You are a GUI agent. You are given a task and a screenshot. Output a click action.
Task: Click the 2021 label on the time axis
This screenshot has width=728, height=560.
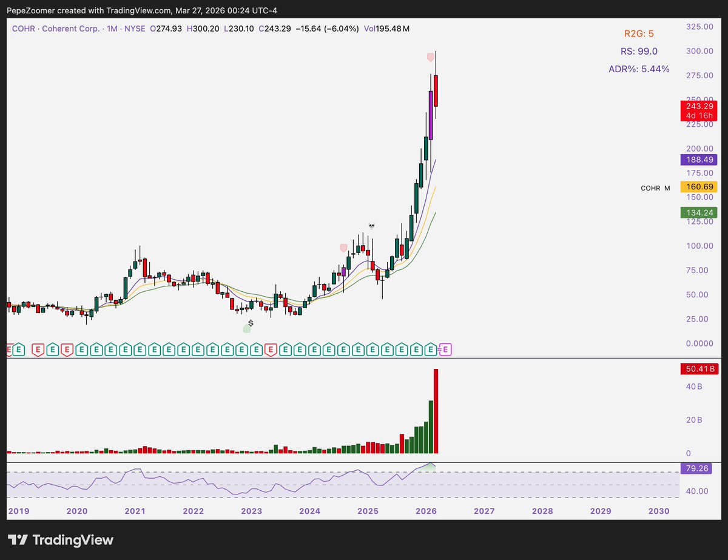pyautogui.click(x=135, y=511)
